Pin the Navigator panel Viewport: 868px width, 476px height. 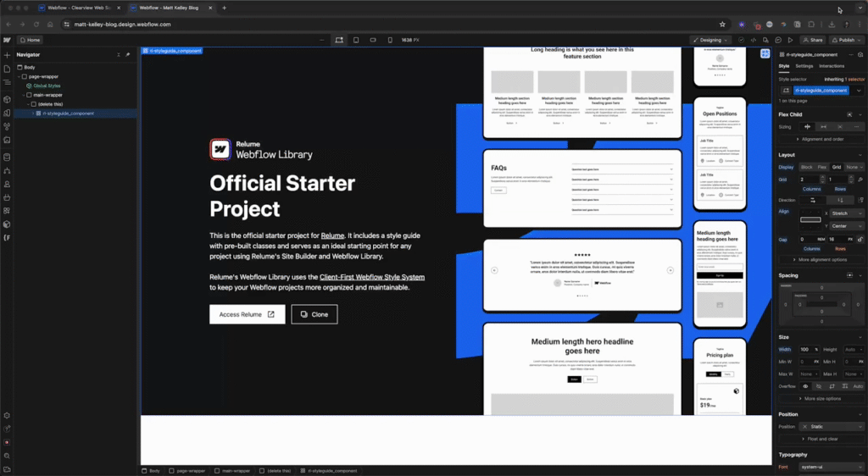128,54
